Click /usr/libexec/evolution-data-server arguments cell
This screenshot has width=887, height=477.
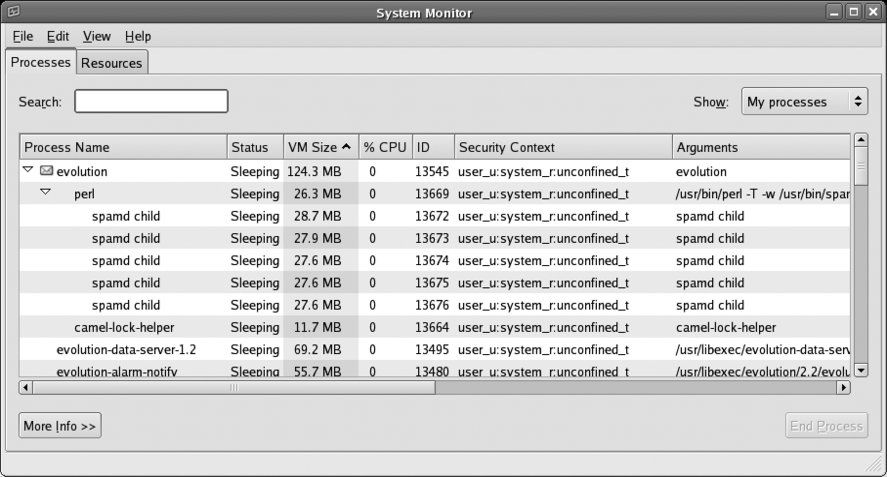(x=763, y=350)
